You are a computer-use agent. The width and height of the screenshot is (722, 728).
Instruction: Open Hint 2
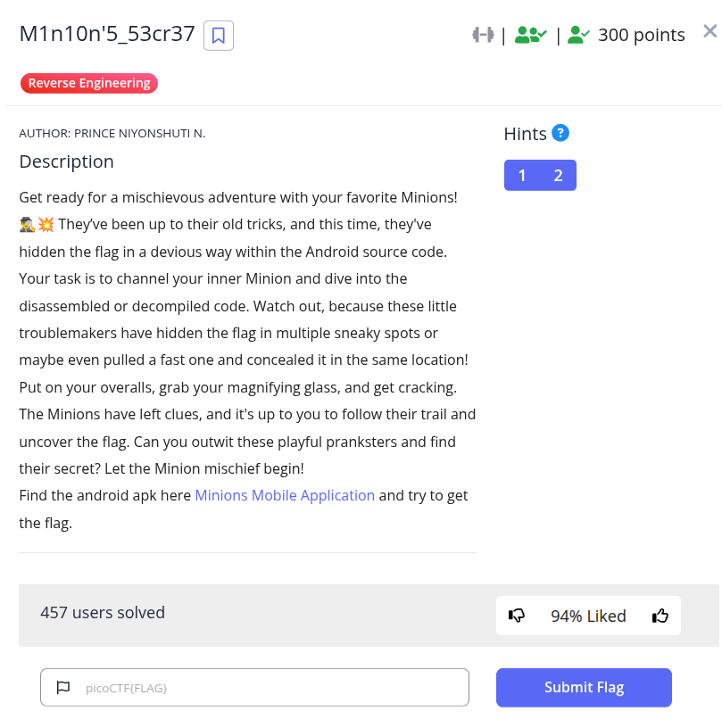pyautogui.click(x=559, y=175)
